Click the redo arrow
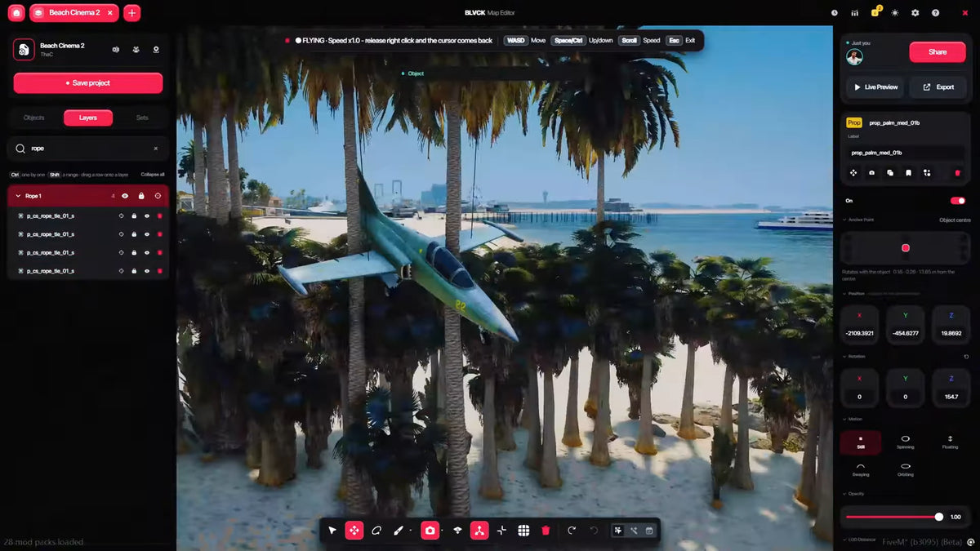The width and height of the screenshot is (980, 551). point(572,531)
